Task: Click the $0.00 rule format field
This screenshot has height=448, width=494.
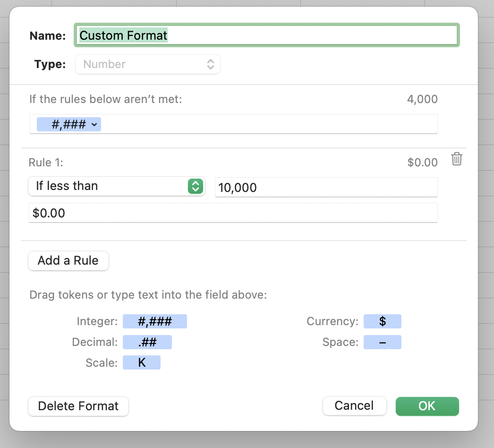Action: pos(233,213)
